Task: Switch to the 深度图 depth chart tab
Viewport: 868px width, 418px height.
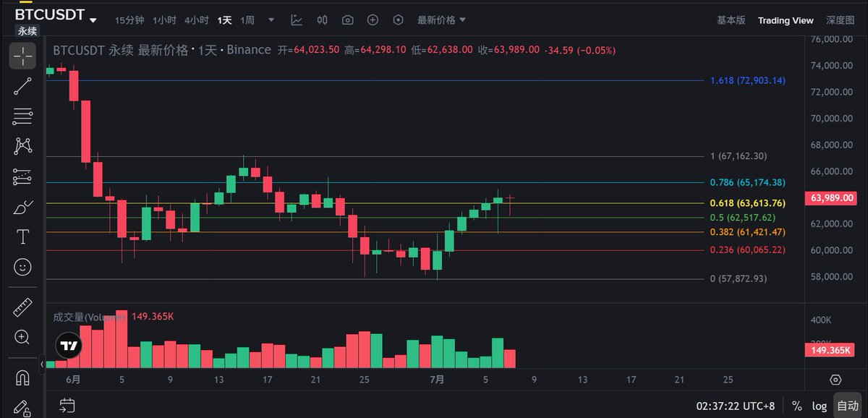Action: pos(841,20)
